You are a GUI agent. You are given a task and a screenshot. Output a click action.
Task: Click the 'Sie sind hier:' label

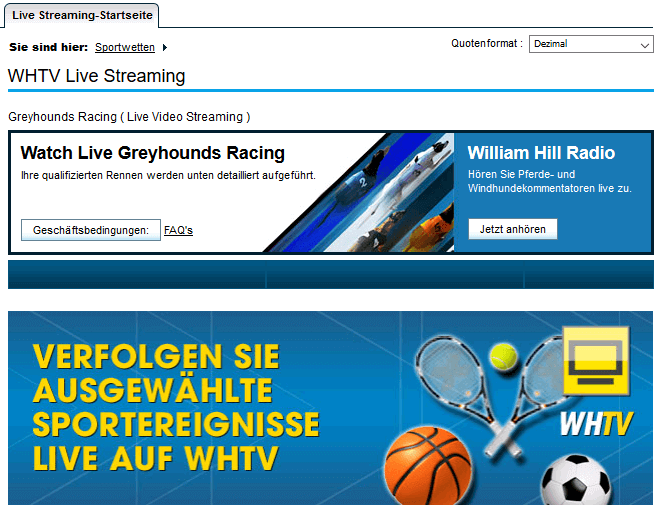click(x=48, y=47)
